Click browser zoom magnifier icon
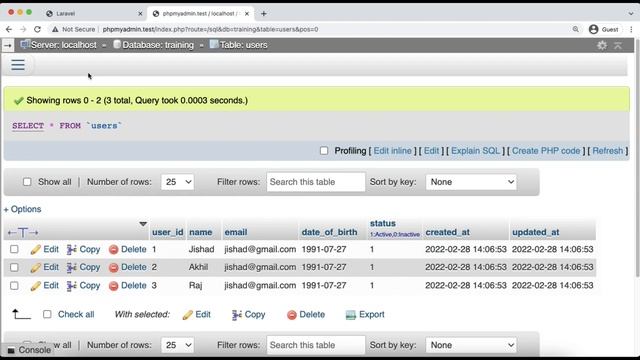This screenshot has width=640, height=360. point(576,29)
